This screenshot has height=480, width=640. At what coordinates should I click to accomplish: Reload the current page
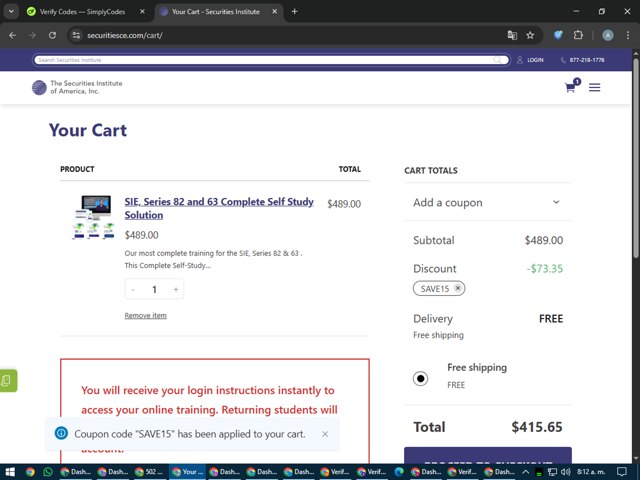[x=52, y=36]
